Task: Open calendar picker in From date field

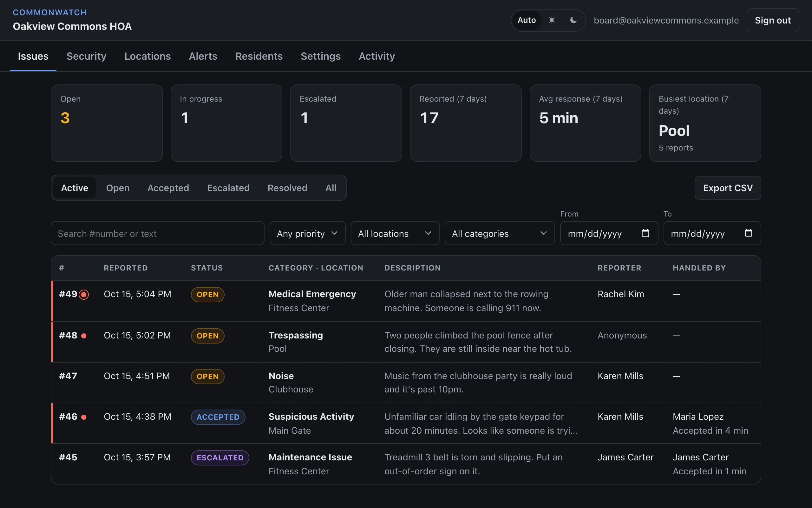Action: pos(645,233)
